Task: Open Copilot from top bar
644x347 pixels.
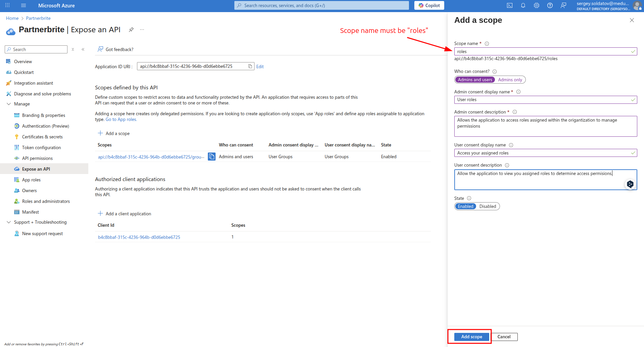Action: pos(429,5)
